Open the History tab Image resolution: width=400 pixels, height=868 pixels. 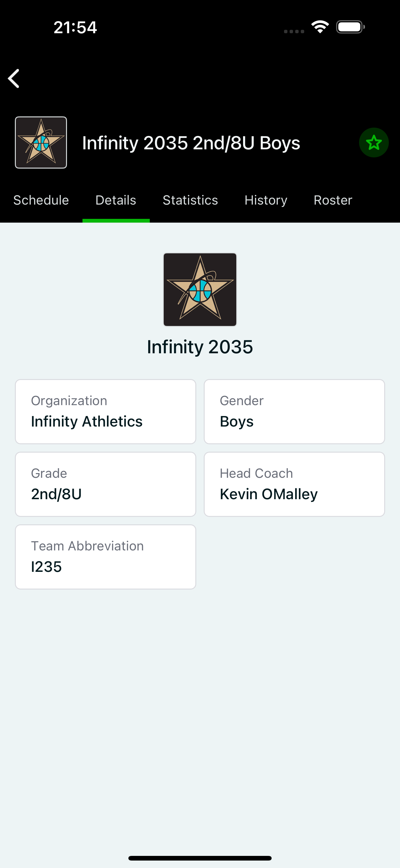266,200
